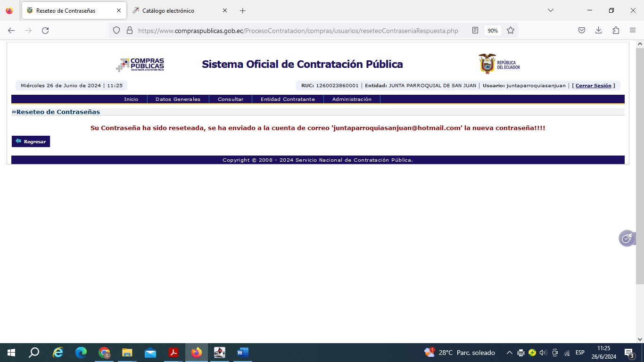Click the Cerrar Sesión link
This screenshot has width=644, height=362.
[593, 86]
